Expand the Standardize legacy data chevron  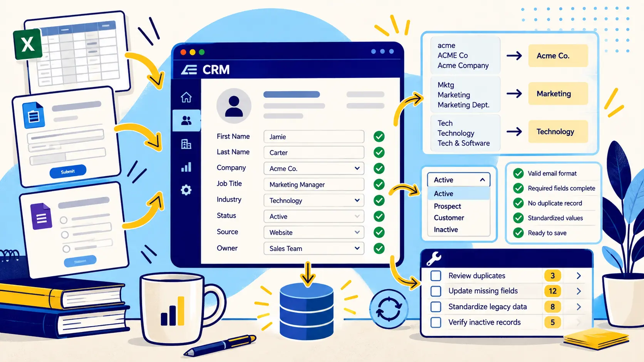pos(579,307)
